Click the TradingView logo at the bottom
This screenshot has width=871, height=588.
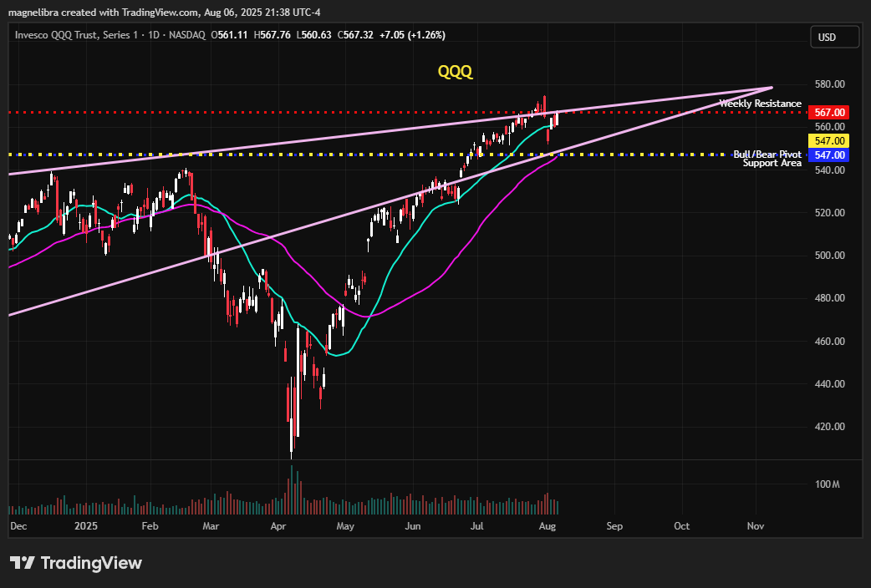click(x=76, y=563)
